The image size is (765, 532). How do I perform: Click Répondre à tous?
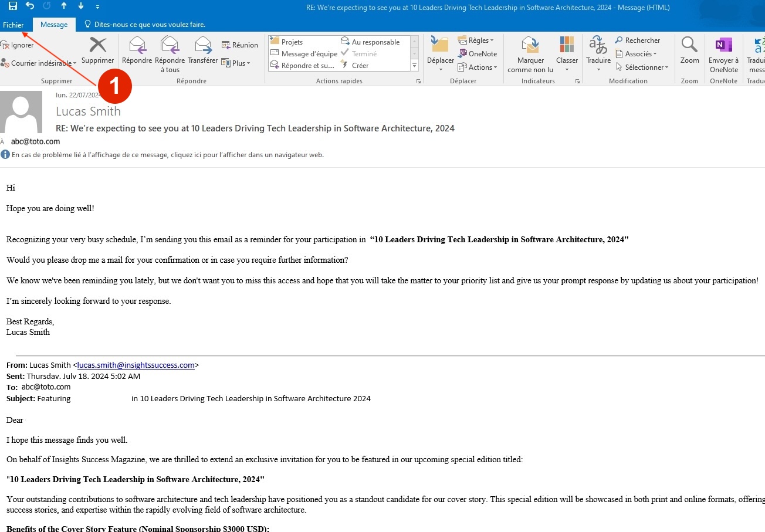click(x=170, y=54)
